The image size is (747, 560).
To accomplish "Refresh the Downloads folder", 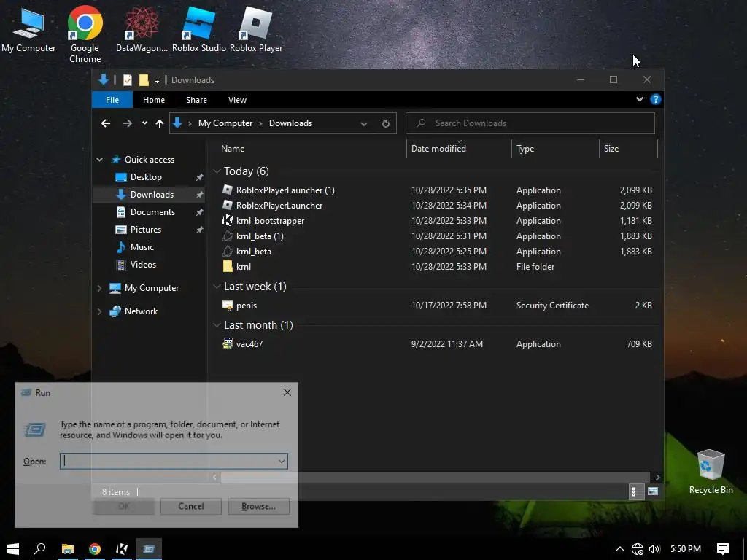I will [x=385, y=123].
